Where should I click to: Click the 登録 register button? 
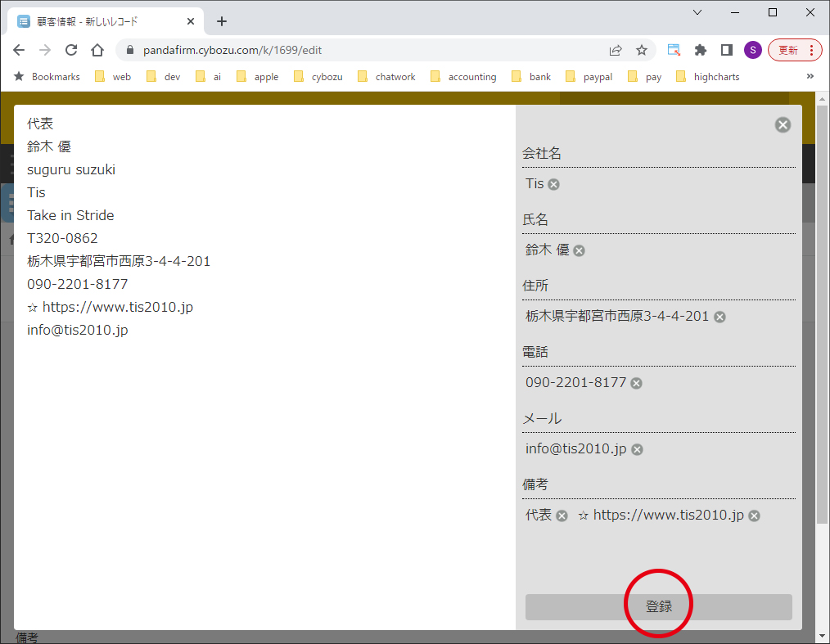point(658,606)
